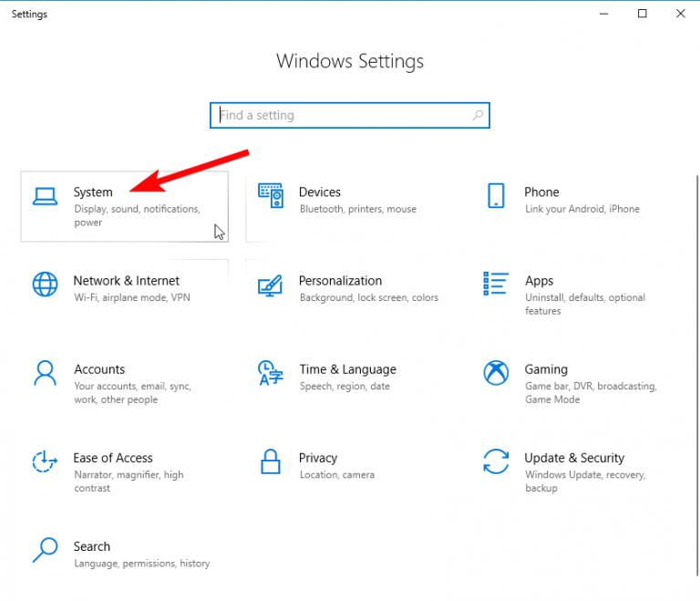Select the Update & Security arrows icon
The image size is (700, 601).
coord(496,461)
